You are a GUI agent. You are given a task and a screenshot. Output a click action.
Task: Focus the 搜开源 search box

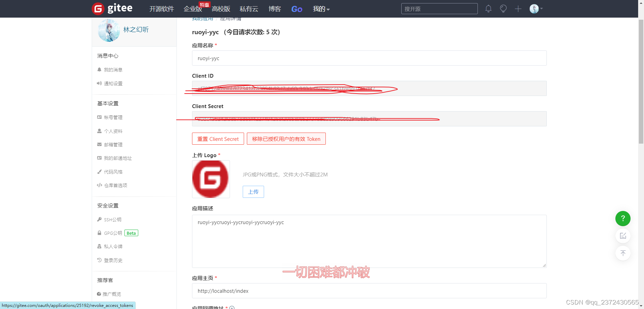pos(440,9)
